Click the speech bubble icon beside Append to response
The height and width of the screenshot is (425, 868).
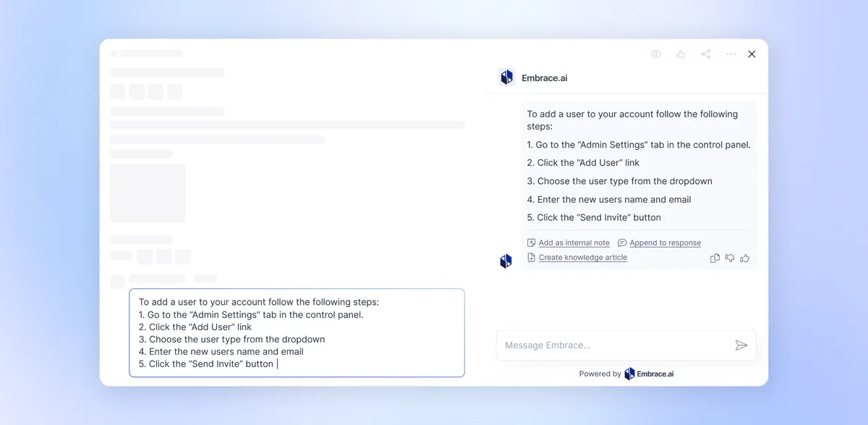click(x=622, y=243)
